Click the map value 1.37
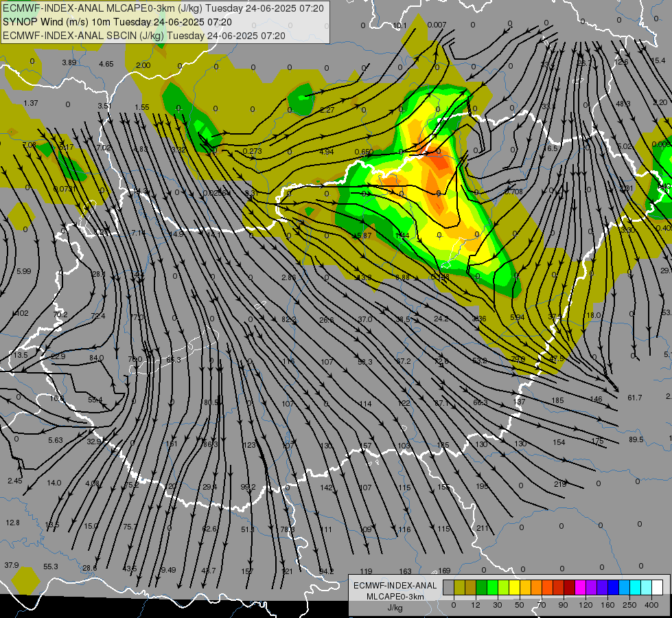Screen dimensions: 672x618 [31, 104]
